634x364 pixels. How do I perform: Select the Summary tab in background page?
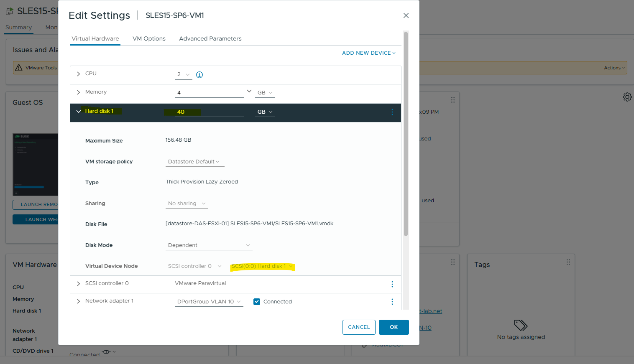point(18,27)
